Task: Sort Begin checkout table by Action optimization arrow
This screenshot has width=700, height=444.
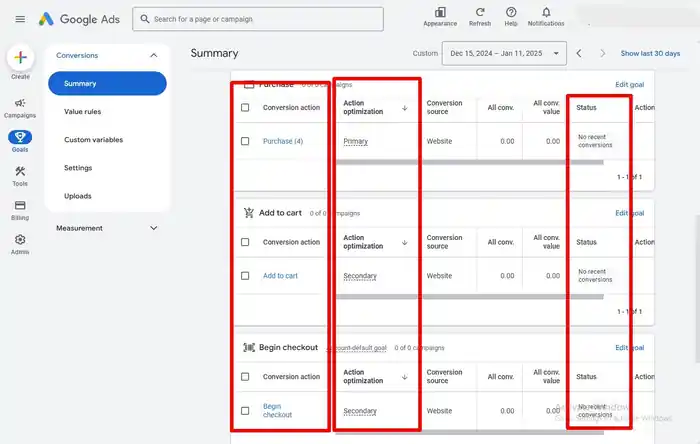Action: [404, 377]
